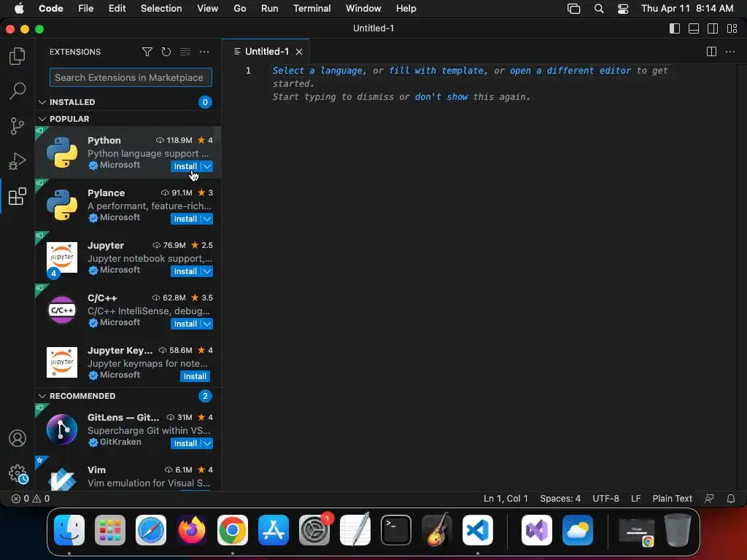The height and width of the screenshot is (560, 747).
Task: Open Firefox from the Dock
Action: coord(192,530)
